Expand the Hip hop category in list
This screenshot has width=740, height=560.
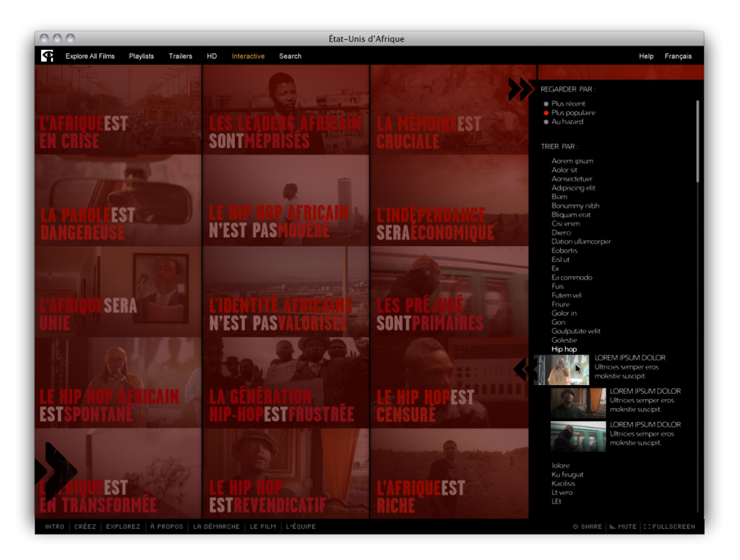(x=564, y=349)
